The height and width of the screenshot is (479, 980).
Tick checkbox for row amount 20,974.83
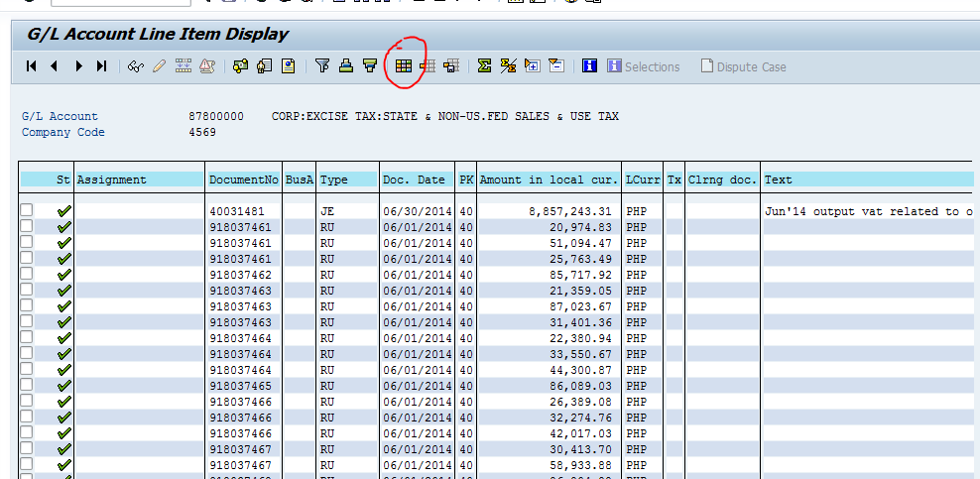26,226
